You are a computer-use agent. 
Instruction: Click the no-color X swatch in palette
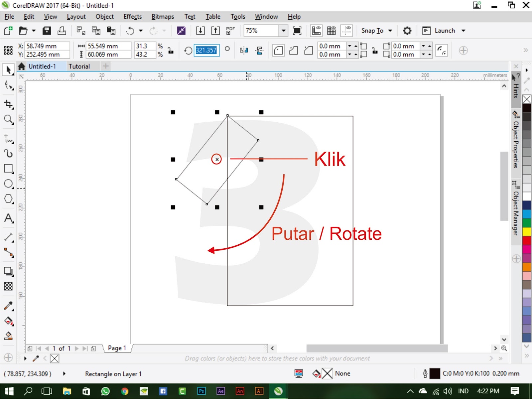pyautogui.click(x=527, y=99)
